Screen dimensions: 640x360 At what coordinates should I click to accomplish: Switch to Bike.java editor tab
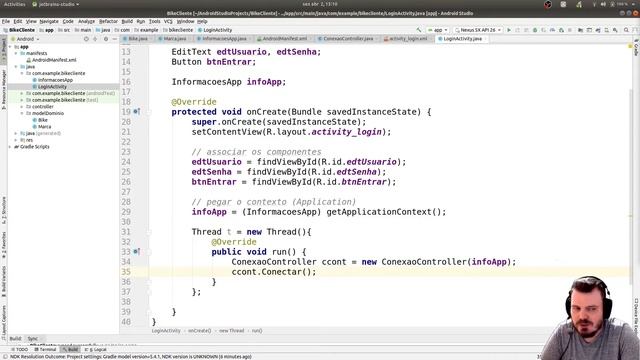point(138,39)
